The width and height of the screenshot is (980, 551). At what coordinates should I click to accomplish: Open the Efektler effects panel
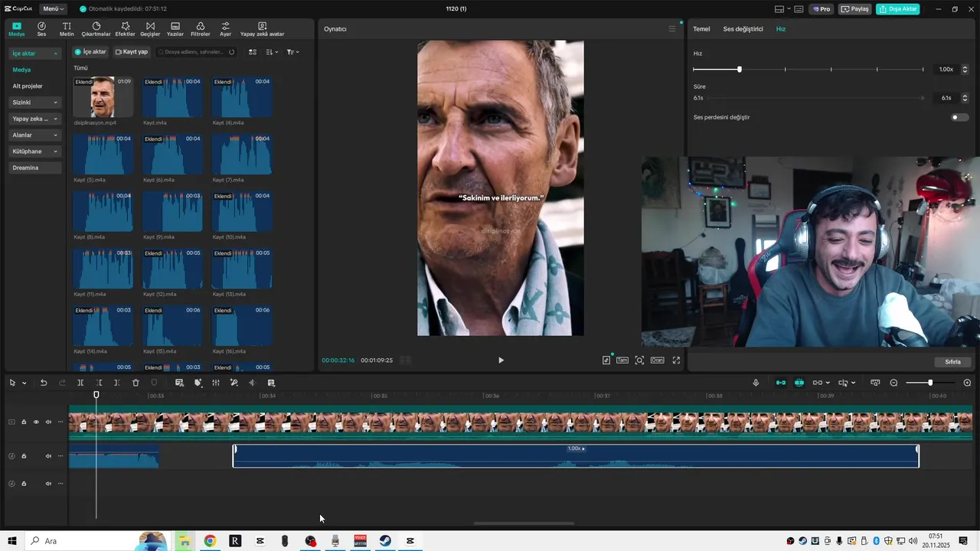coord(125,29)
